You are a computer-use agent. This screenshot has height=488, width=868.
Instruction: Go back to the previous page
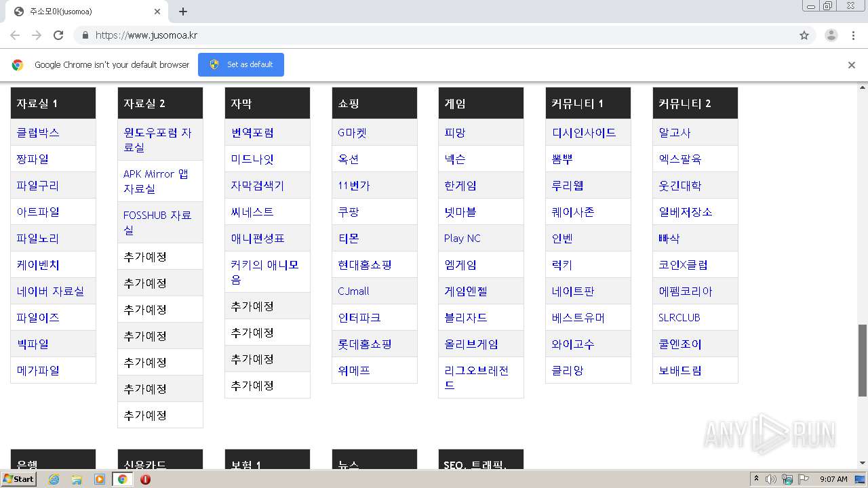click(15, 35)
